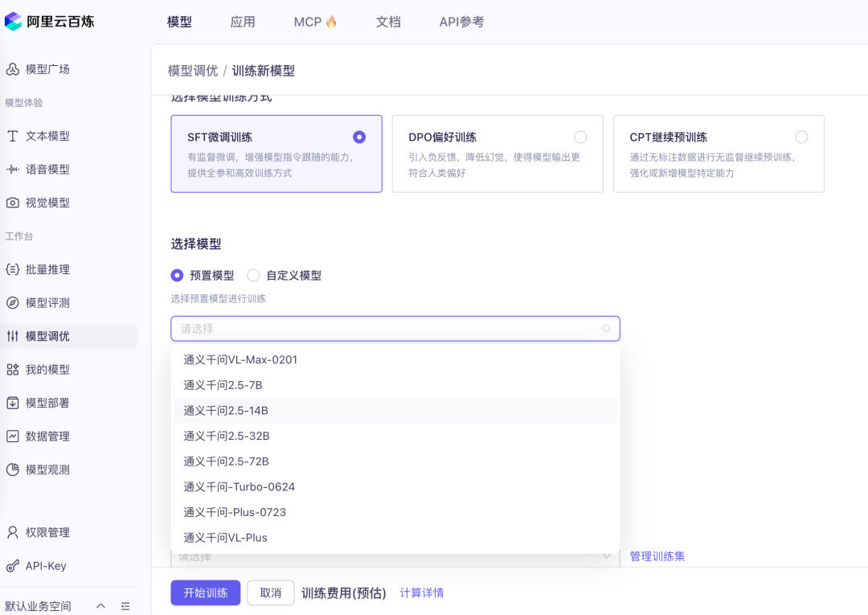Click the 阿里云百炼 logo icon
868x615 pixels.
pyautogui.click(x=13, y=22)
